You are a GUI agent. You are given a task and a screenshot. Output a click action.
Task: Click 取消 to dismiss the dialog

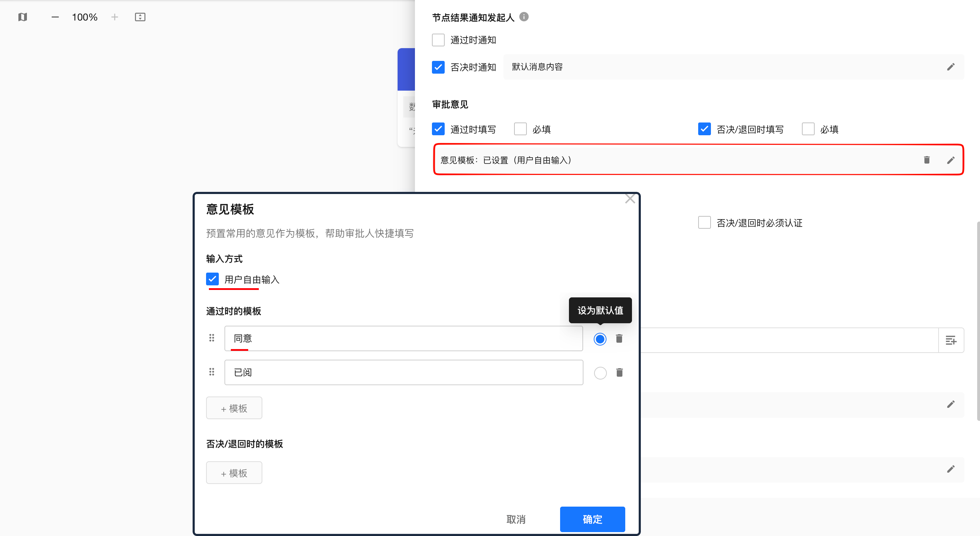pos(516,519)
